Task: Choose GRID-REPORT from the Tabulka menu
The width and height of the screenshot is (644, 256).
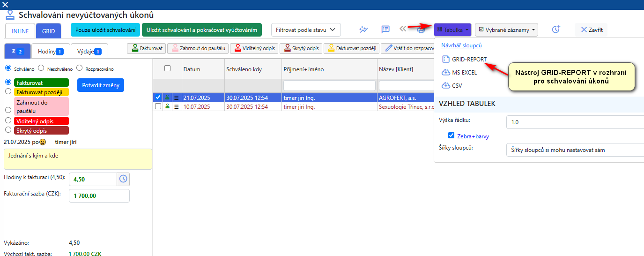Action: click(x=469, y=60)
